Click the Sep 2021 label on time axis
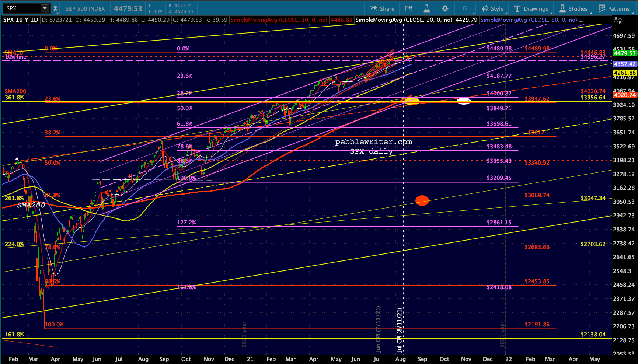The width and height of the screenshot is (638, 364). (422, 359)
